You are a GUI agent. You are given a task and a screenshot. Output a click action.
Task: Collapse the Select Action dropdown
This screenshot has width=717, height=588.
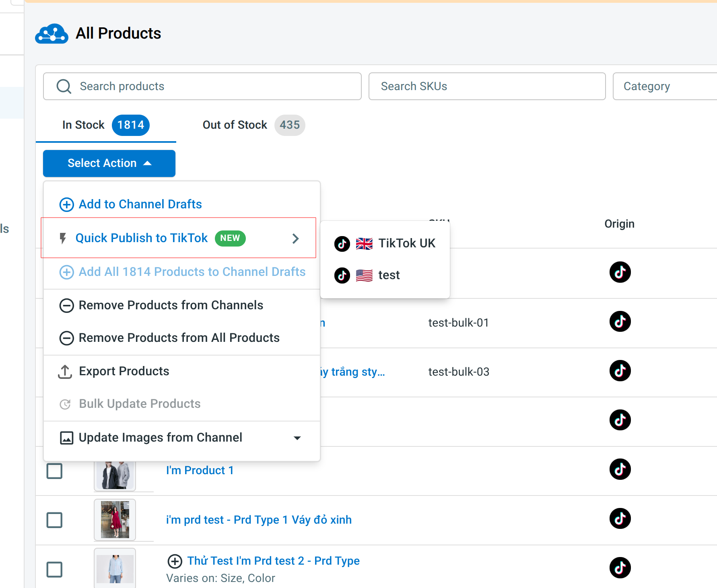point(109,163)
